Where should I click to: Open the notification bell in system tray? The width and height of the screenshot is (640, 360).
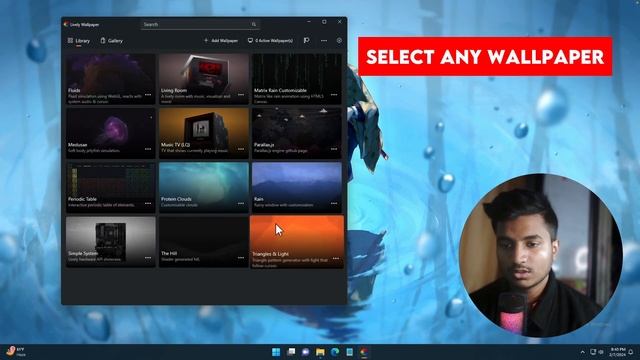click(631, 352)
